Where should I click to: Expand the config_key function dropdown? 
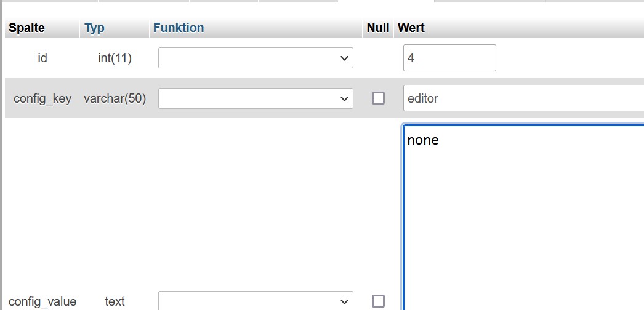click(x=256, y=98)
